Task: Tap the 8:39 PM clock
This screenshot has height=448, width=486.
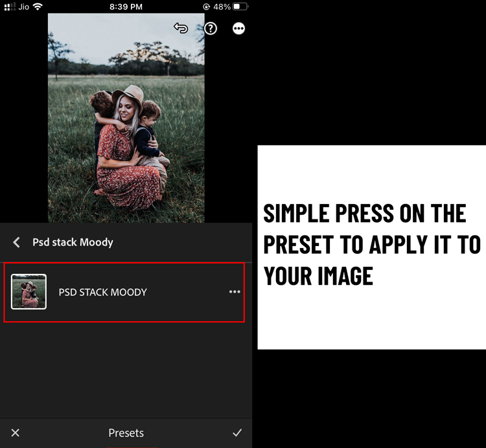Action: (x=126, y=7)
